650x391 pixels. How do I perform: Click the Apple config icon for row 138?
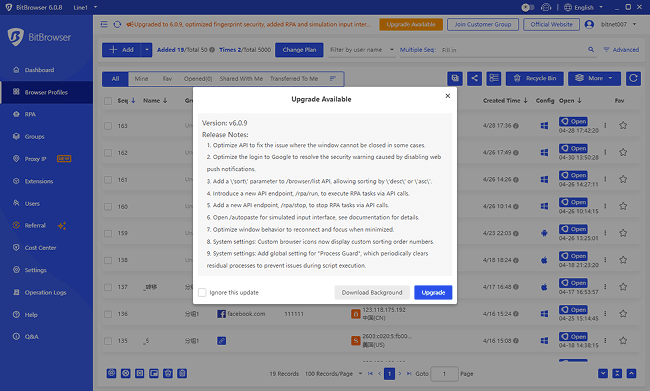click(x=544, y=260)
